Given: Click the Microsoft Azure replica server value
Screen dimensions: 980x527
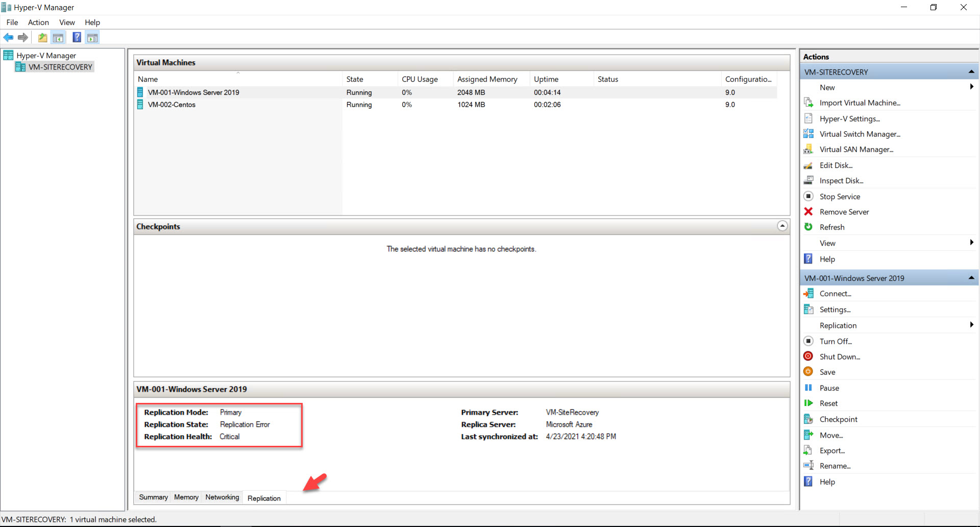Looking at the screenshot, I should pyautogui.click(x=569, y=424).
